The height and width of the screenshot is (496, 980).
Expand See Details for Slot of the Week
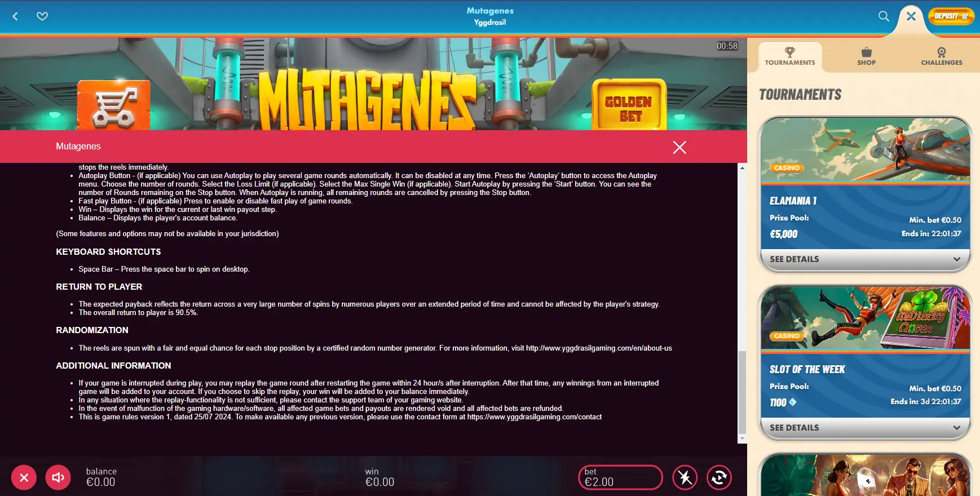[865, 428]
